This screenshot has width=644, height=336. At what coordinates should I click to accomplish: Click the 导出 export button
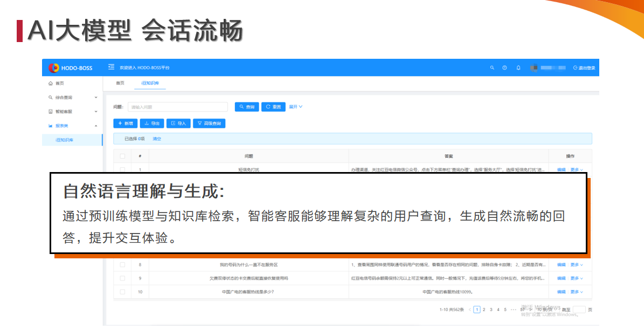point(152,124)
